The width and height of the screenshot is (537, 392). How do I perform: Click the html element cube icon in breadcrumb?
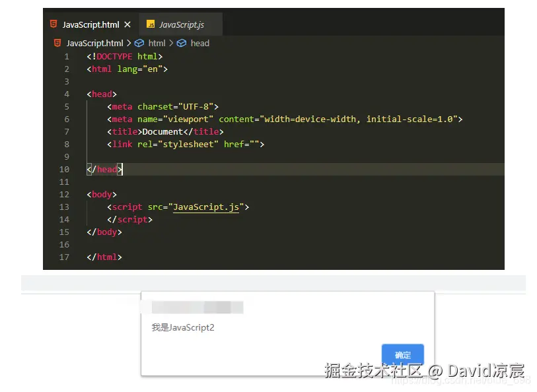tap(139, 43)
